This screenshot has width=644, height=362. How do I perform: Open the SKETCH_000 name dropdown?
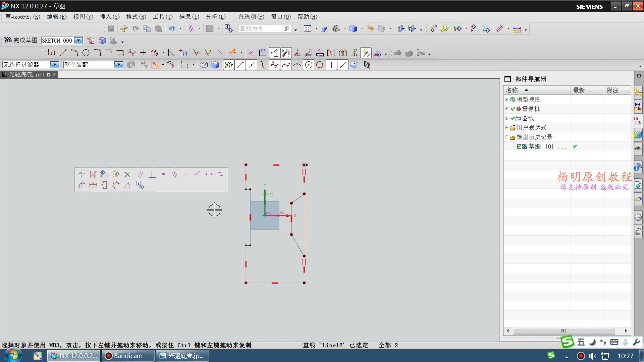pos(78,41)
